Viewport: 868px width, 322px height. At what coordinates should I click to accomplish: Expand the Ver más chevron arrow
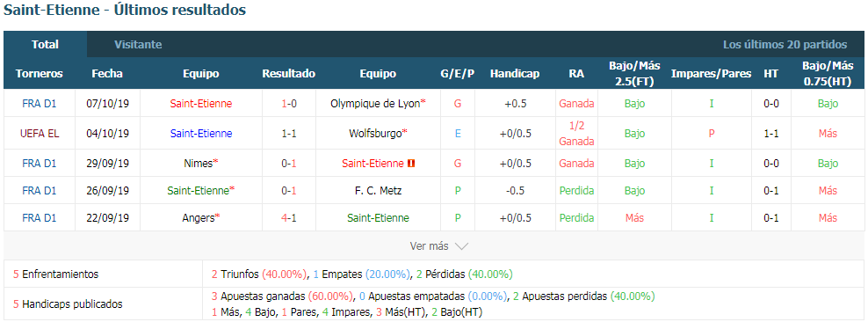[462, 246]
